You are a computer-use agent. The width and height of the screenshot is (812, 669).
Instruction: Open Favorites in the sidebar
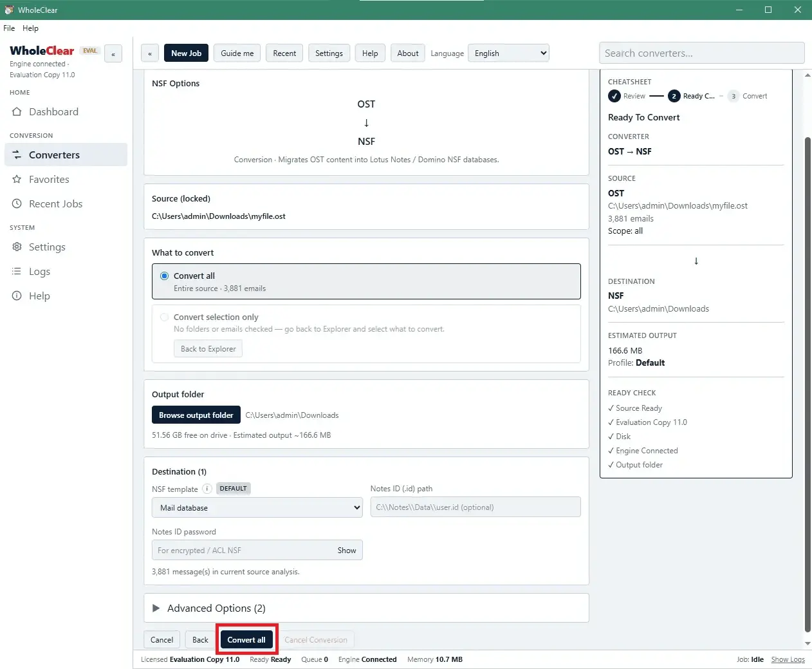click(x=66, y=180)
